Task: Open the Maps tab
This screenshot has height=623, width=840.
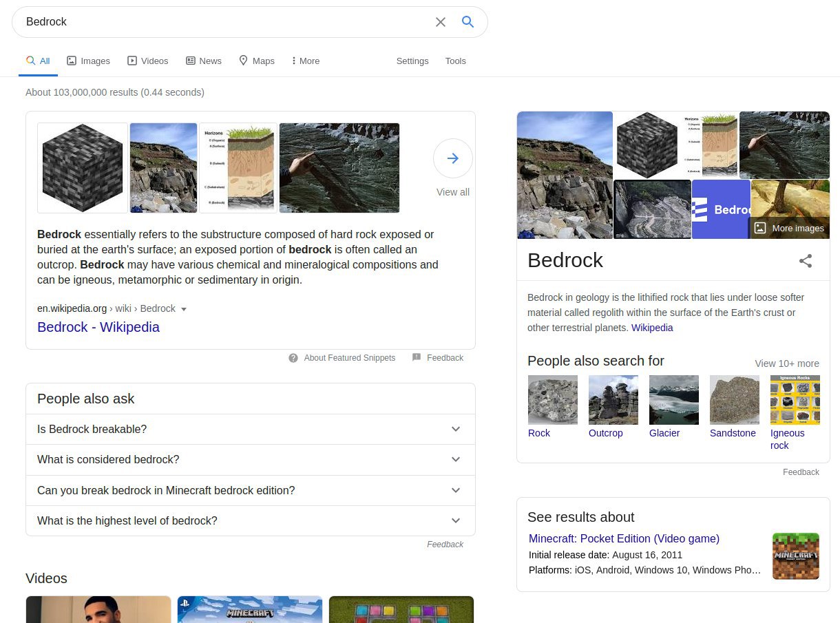Action: pyautogui.click(x=257, y=61)
